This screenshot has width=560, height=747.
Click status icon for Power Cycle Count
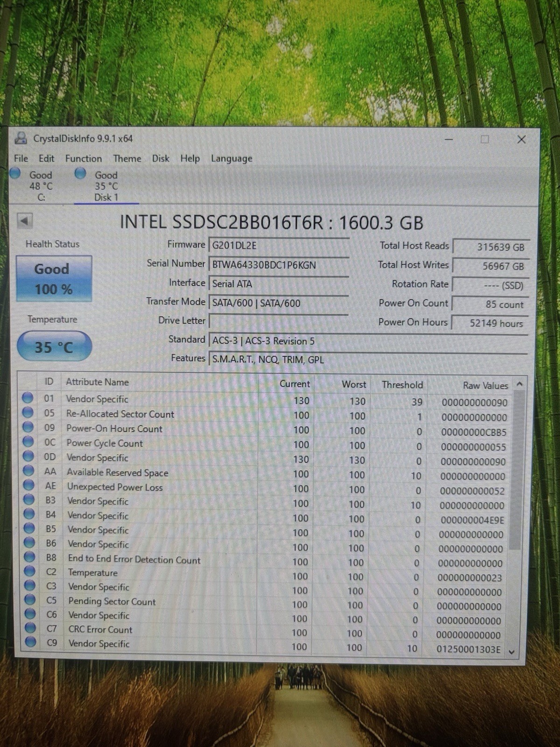(x=28, y=441)
